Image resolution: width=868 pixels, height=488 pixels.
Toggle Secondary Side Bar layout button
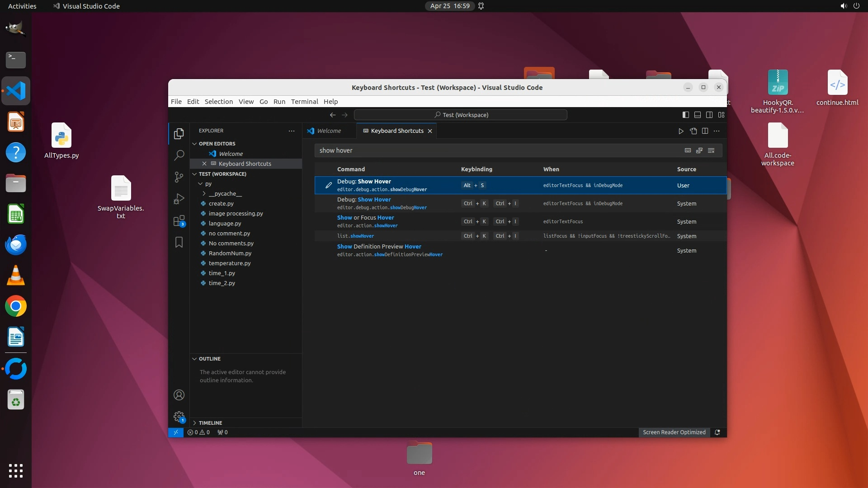[709, 115]
